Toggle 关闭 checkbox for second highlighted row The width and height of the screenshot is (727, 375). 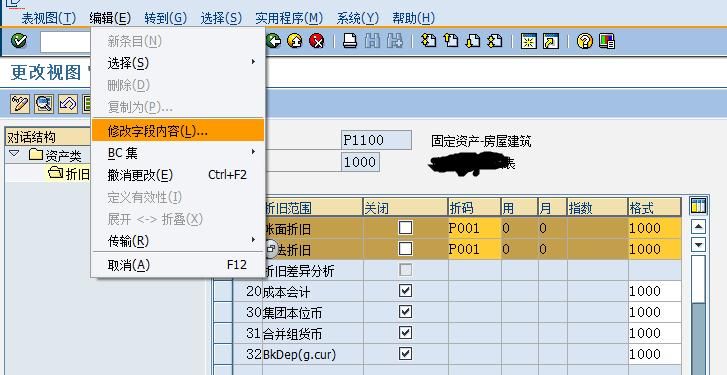[406, 249]
